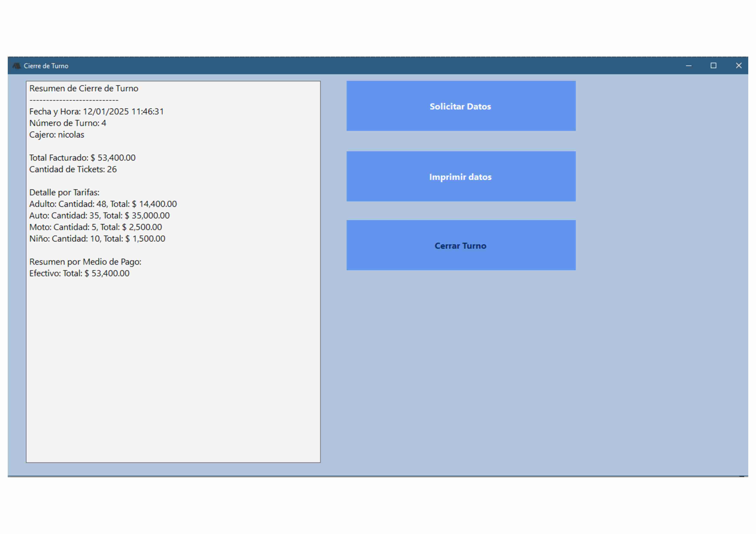This screenshot has height=534, width=756.
Task: Click the Detalle por Tarifas heading
Action: (64, 192)
